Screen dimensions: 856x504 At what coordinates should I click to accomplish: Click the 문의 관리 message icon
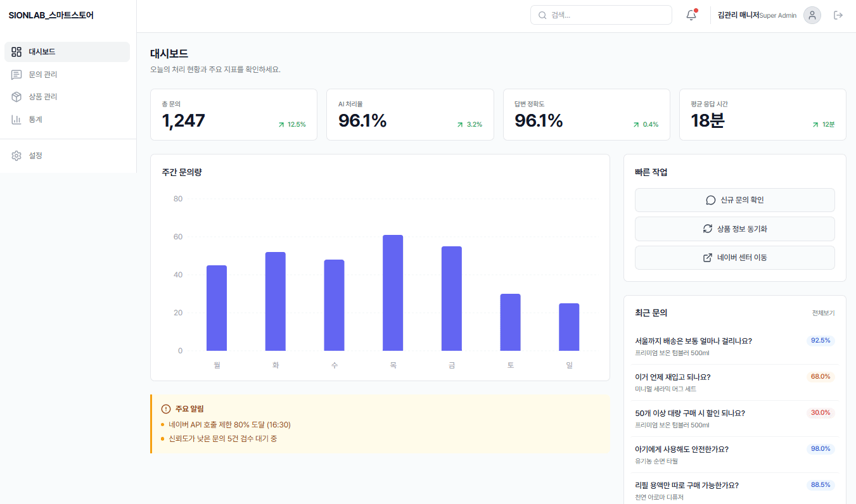coord(16,75)
